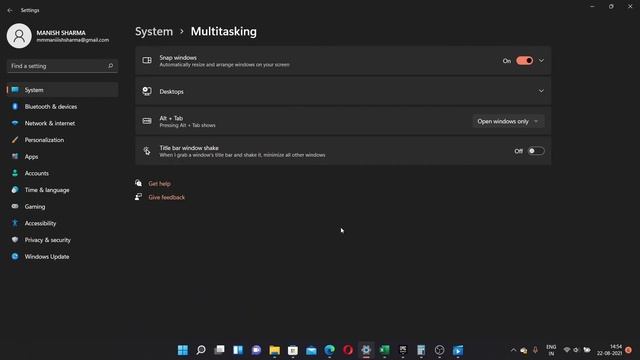Click the Get help link
Screen dimensions: 640x360
point(160,184)
